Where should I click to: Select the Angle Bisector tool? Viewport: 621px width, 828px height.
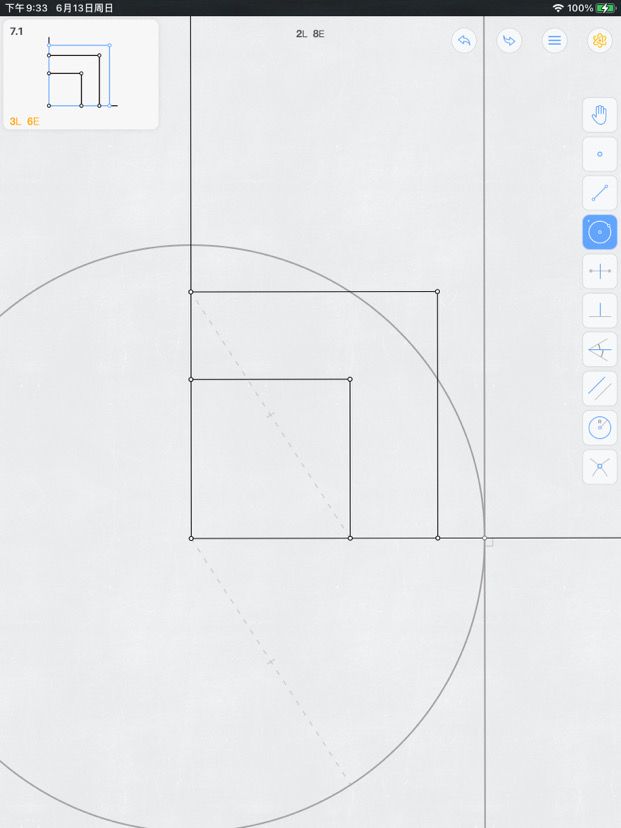click(599, 350)
